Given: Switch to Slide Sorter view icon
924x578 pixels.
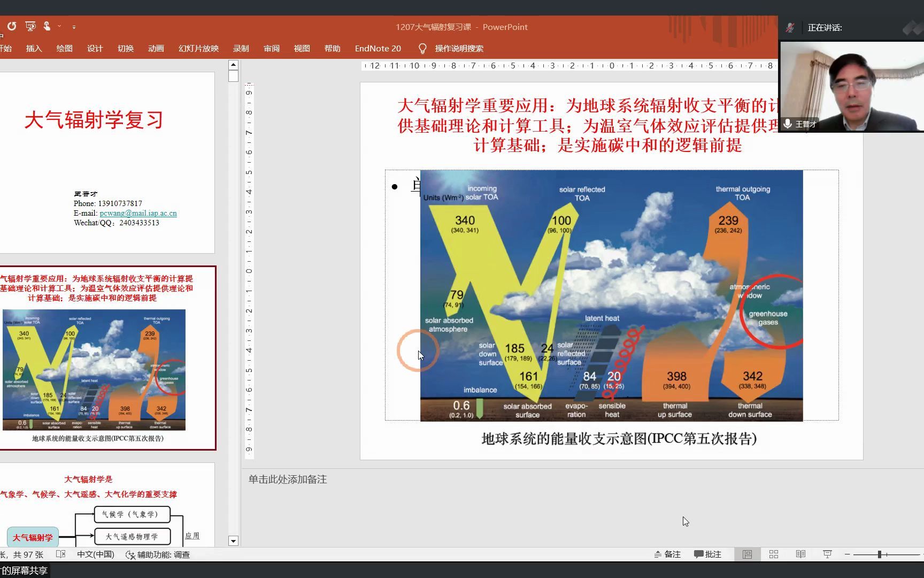Looking at the screenshot, I should pos(774,554).
